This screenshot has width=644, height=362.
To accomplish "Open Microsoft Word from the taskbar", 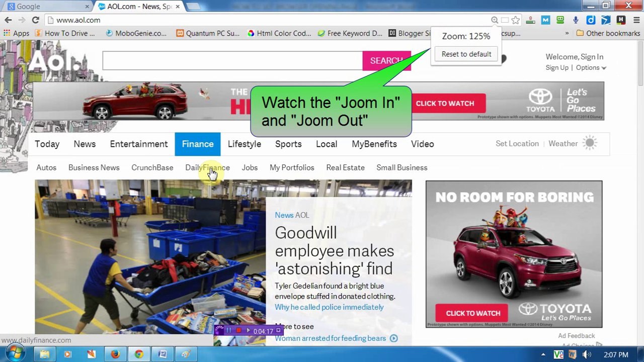I will click(x=163, y=354).
